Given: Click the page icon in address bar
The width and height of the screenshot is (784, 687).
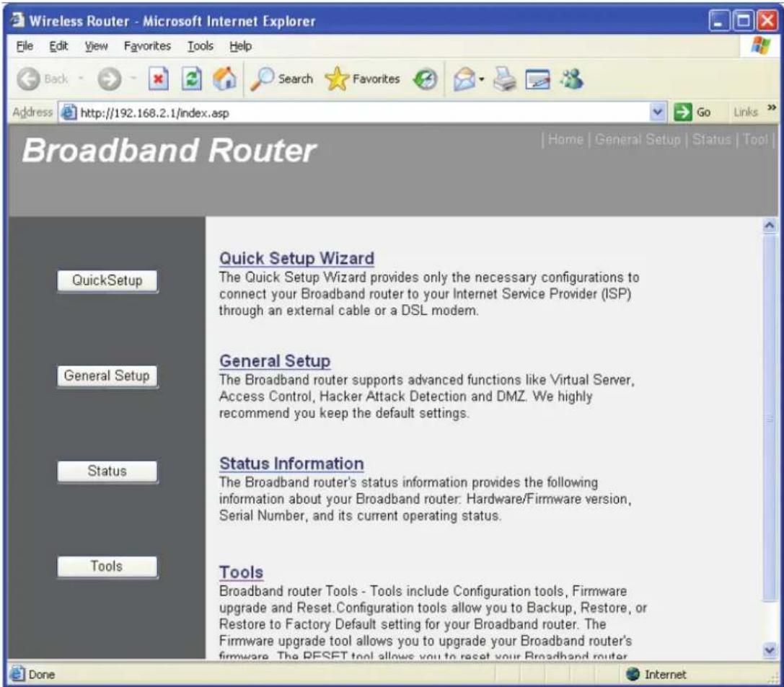Looking at the screenshot, I should pos(69,112).
